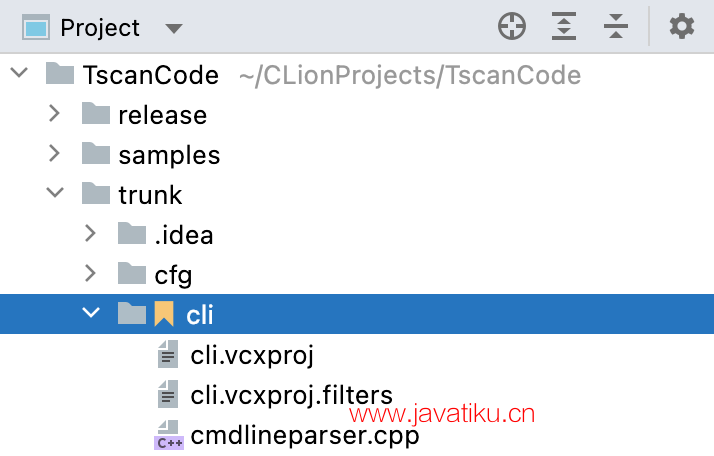The image size is (714, 456).
Task: Expand the release folder
Action: coord(55,115)
